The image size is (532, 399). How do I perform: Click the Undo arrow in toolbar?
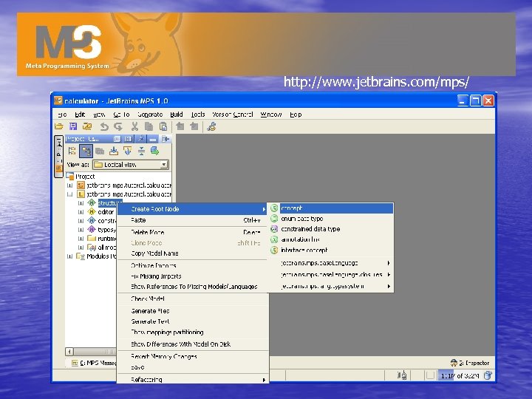[x=104, y=127]
